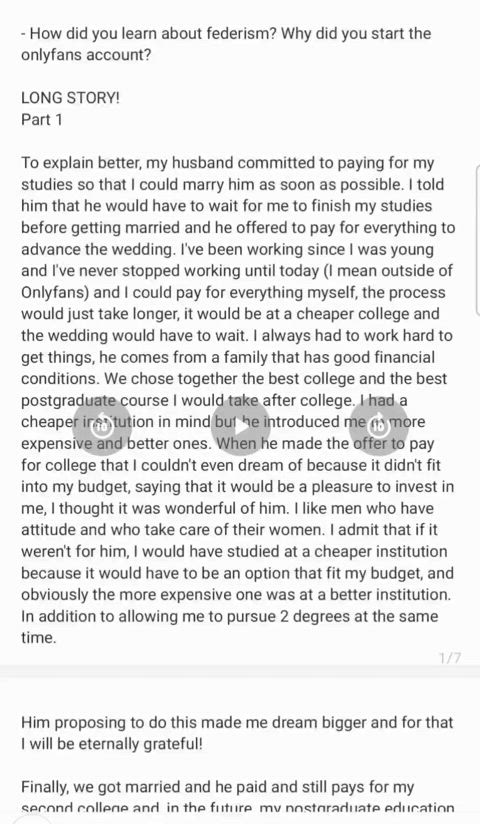The height and width of the screenshot is (824, 480).
Task: Play the video with the center play button
Action: pos(241,427)
